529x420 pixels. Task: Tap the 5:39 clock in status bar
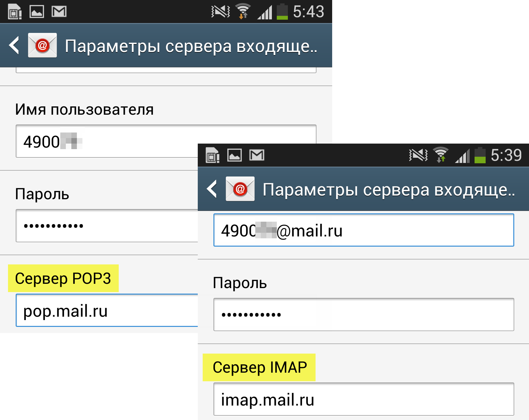coord(506,155)
